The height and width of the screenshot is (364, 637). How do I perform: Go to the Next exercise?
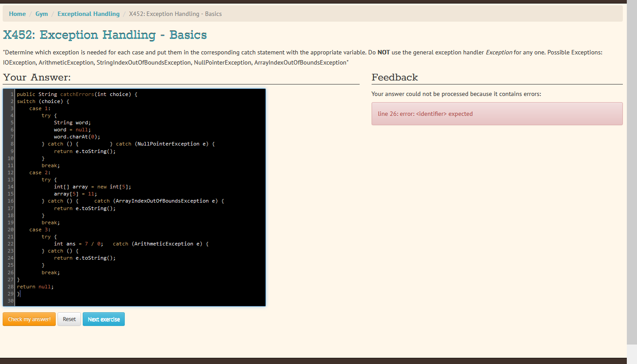104,319
